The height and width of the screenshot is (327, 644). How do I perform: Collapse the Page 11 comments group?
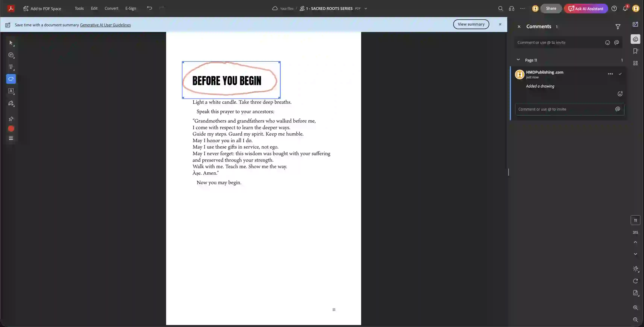tap(518, 60)
